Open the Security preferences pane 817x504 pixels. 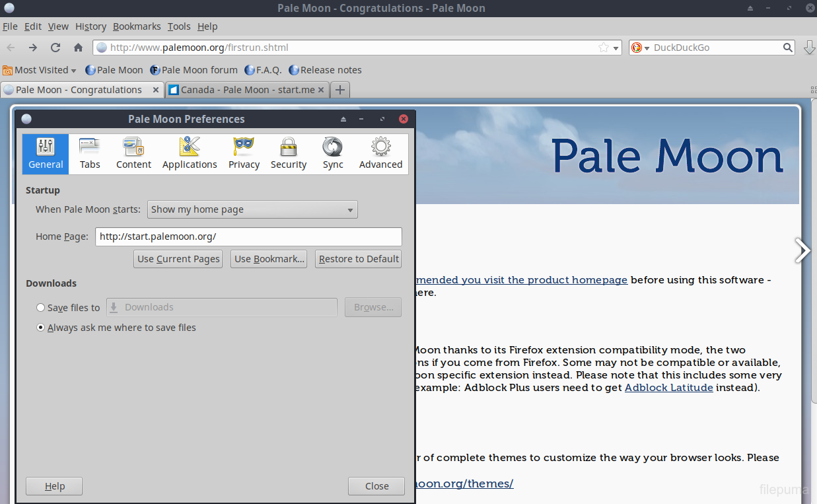[x=288, y=153]
